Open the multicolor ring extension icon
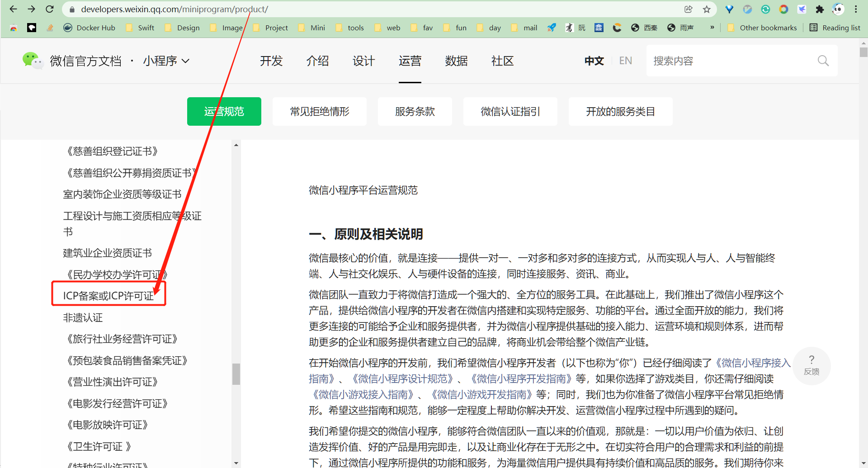This screenshot has width=868, height=468. coord(783,9)
